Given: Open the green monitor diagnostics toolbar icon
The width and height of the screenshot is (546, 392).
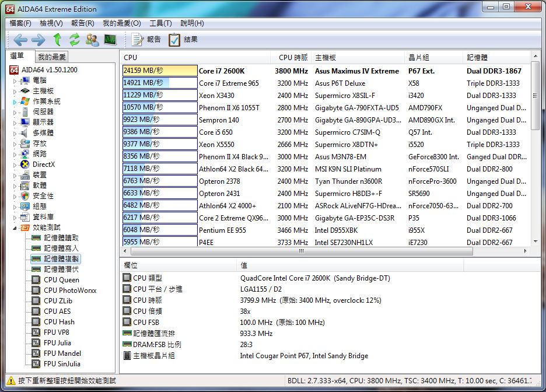Looking at the screenshot, I should pos(110,40).
